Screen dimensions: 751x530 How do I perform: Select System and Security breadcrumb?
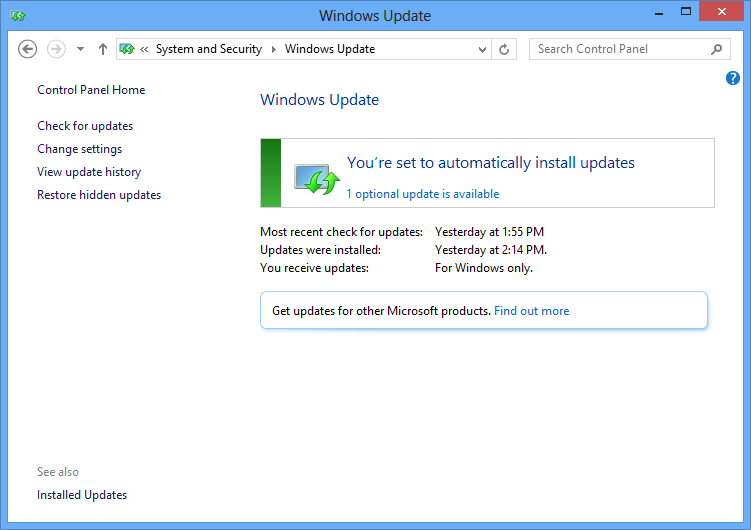(208, 49)
